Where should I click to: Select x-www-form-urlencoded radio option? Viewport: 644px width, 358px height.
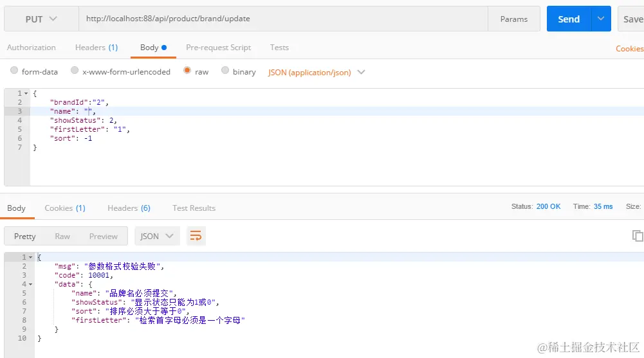75,71
